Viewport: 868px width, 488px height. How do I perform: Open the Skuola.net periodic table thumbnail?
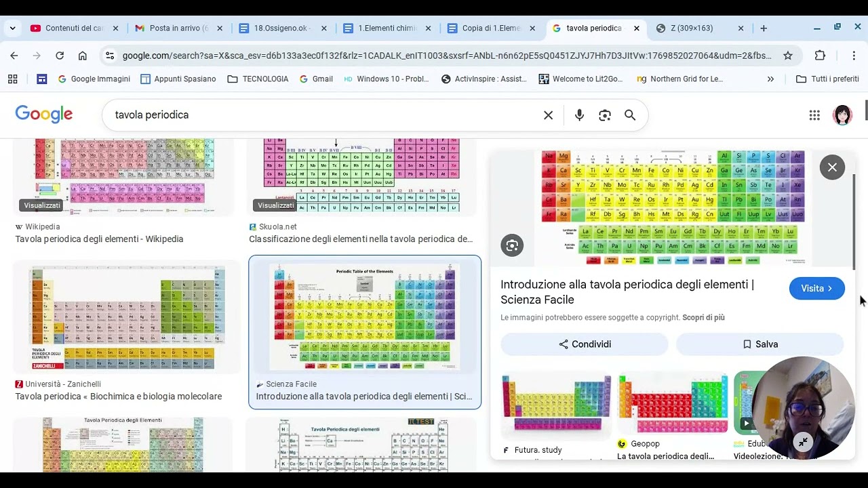click(x=362, y=176)
